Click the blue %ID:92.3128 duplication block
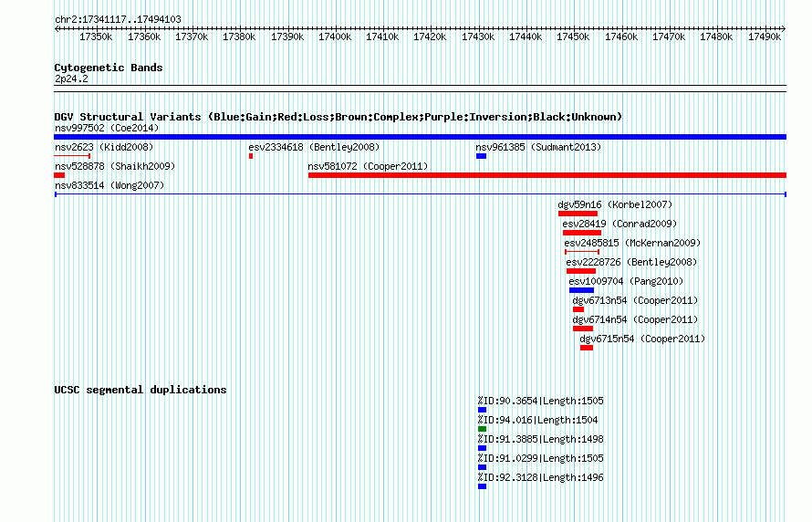812x522 pixels. pos(482,486)
